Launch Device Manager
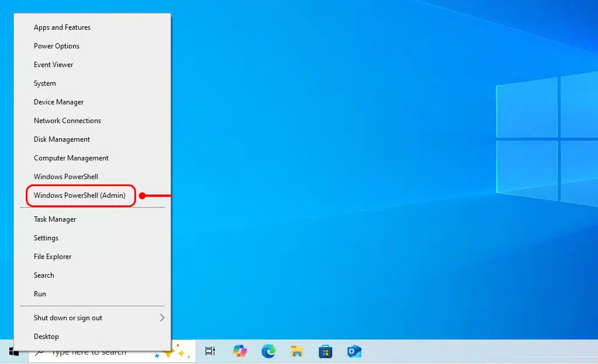 point(59,102)
